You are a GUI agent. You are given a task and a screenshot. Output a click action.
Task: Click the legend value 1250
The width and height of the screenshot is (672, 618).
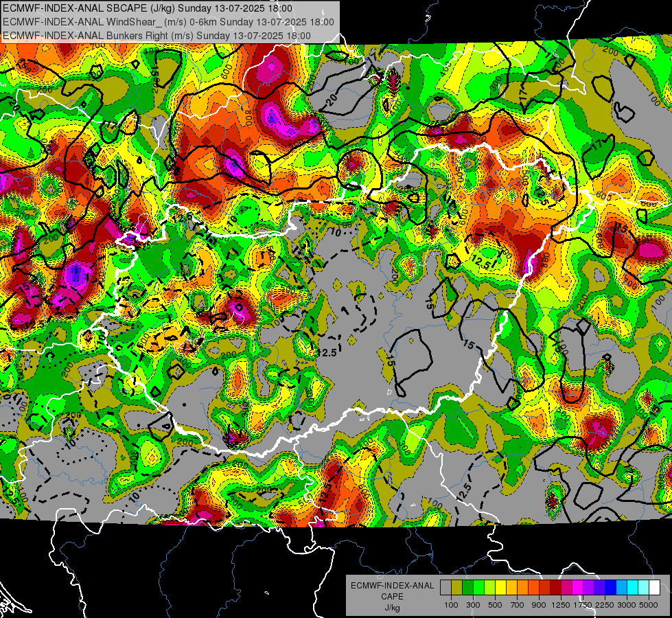tap(561, 605)
